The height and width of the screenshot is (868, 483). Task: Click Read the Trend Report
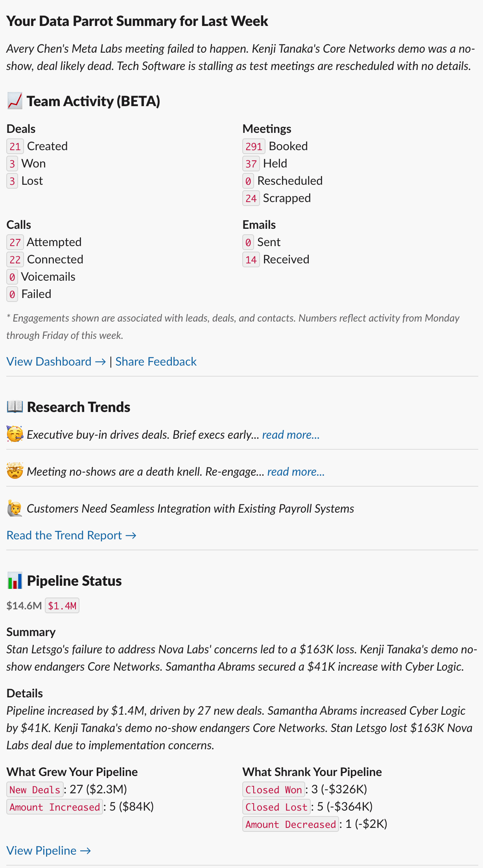coord(71,535)
